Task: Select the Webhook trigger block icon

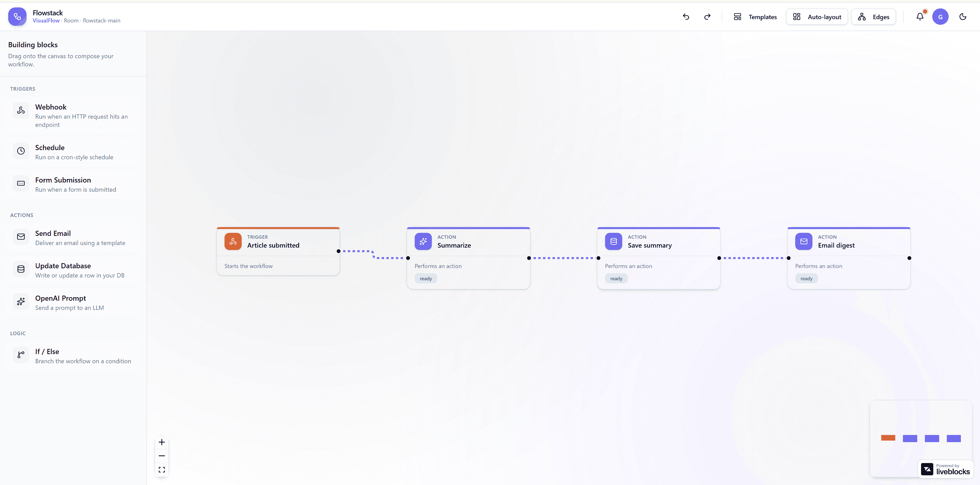Action: click(x=21, y=110)
